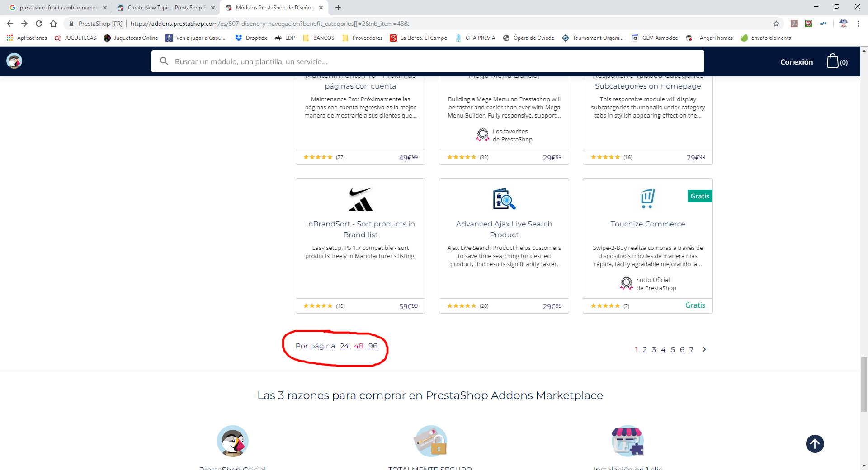
Task: Show 48 items per page
Action: (x=359, y=346)
